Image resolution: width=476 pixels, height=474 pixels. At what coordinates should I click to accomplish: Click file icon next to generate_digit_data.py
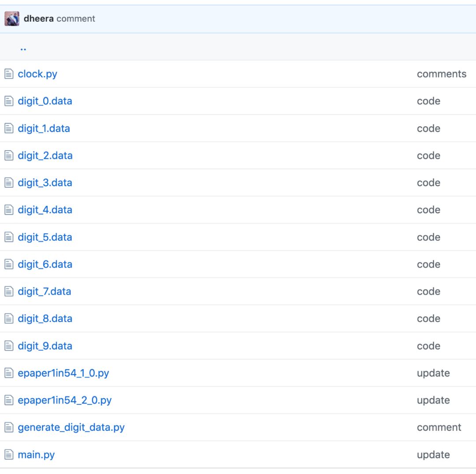tap(9, 427)
